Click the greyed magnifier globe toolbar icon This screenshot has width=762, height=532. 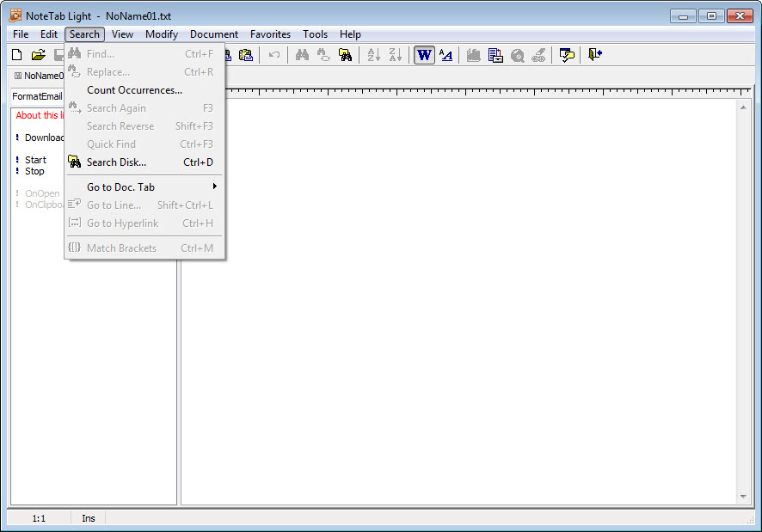pyautogui.click(x=517, y=54)
